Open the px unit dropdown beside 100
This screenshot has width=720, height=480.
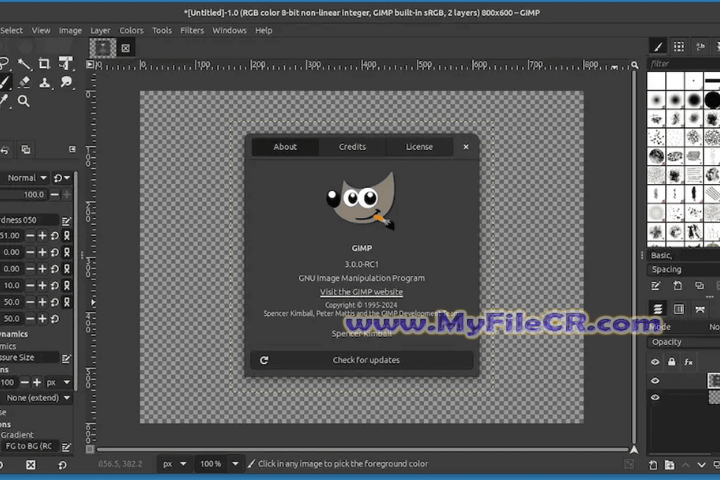point(58,382)
